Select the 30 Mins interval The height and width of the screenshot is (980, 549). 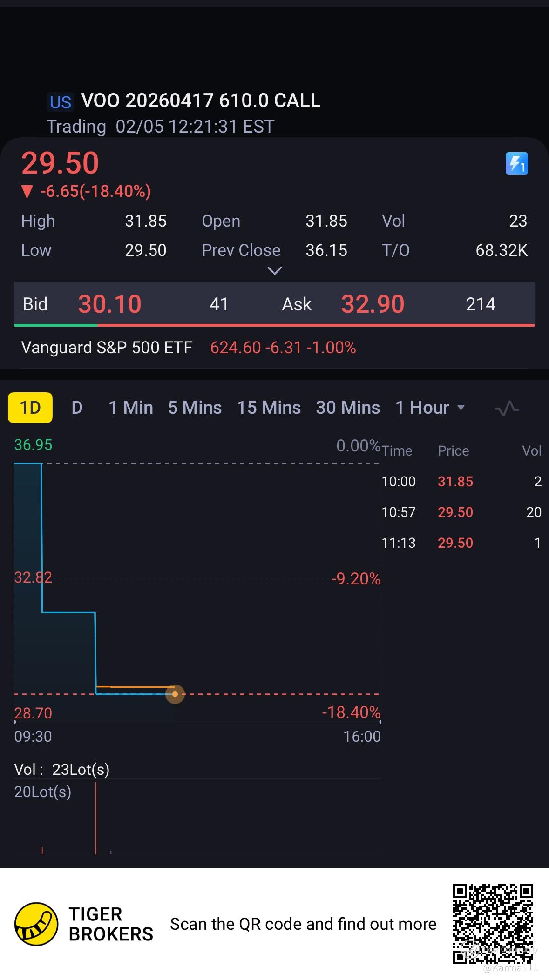click(348, 408)
